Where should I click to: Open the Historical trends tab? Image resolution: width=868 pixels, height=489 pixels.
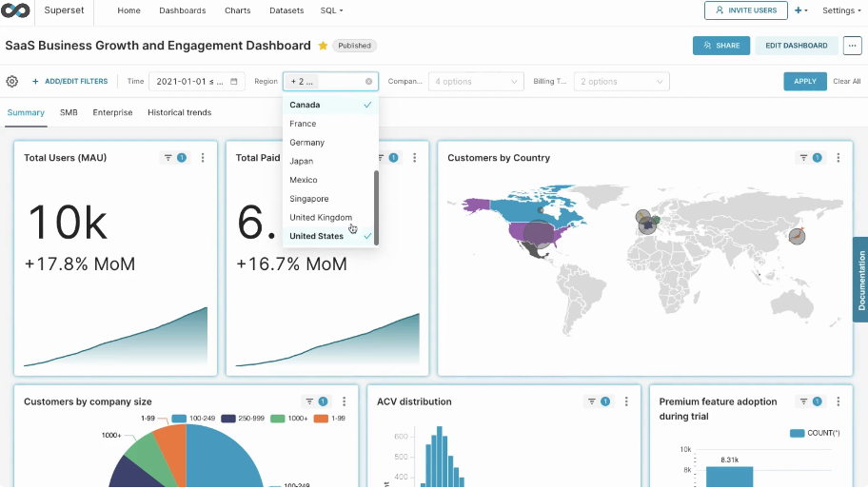179,112
